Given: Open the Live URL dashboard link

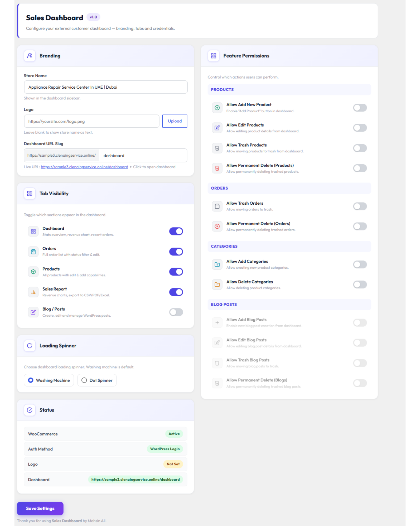Looking at the screenshot, I should [x=85, y=167].
